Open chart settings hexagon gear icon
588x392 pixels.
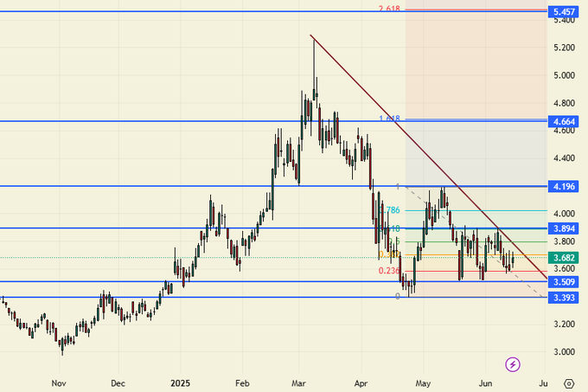(x=569, y=382)
